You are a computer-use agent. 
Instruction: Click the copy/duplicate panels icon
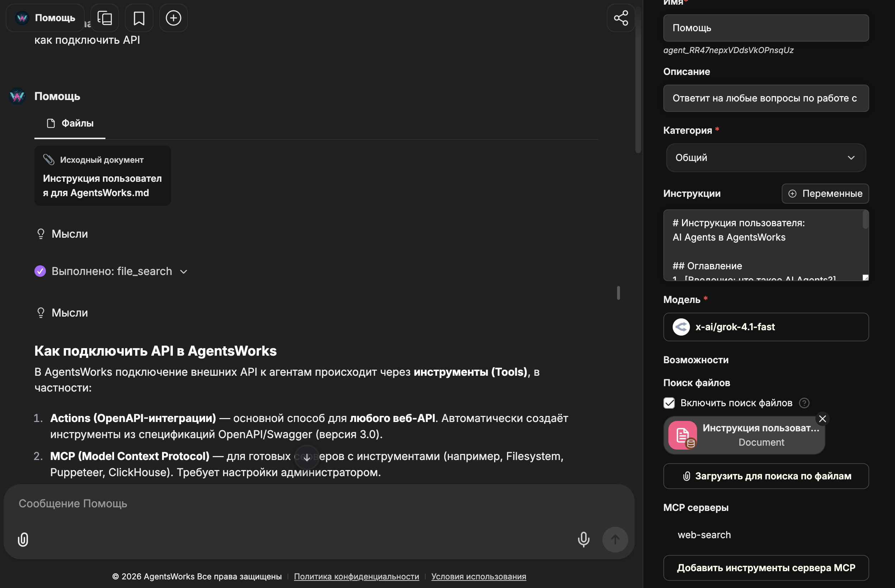105,18
